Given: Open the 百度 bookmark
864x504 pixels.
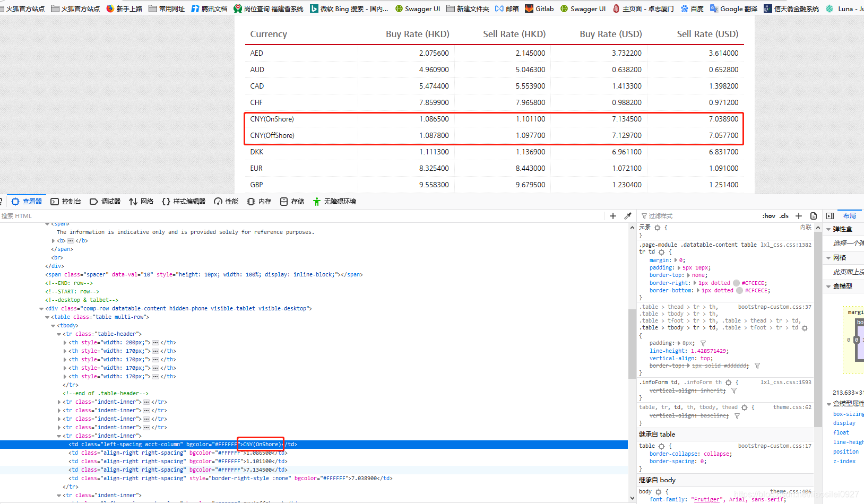Looking at the screenshot, I should (x=692, y=8).
